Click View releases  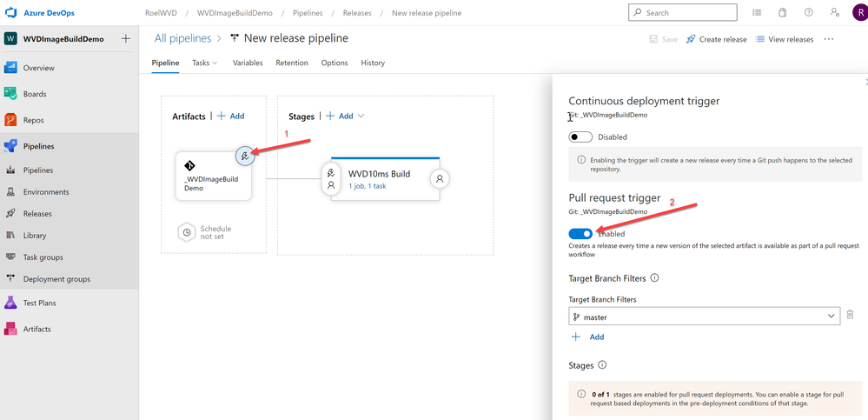(x=785, y=39)
